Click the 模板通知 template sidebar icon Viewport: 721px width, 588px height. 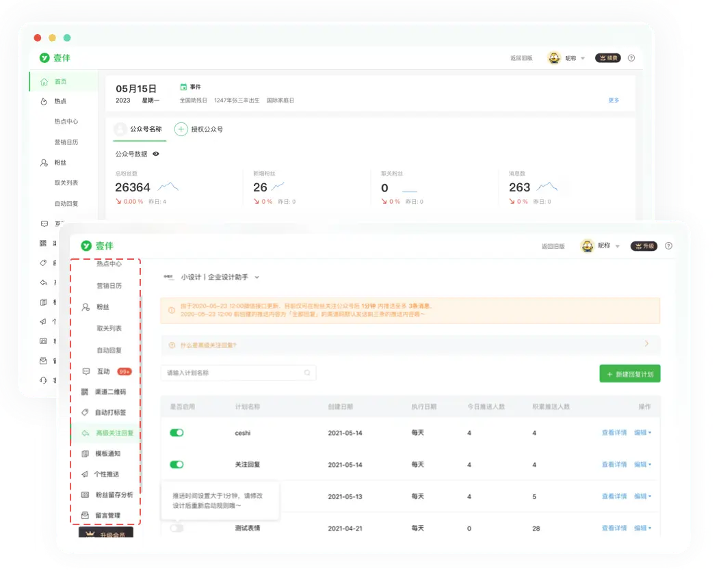[x=85, y=453]
